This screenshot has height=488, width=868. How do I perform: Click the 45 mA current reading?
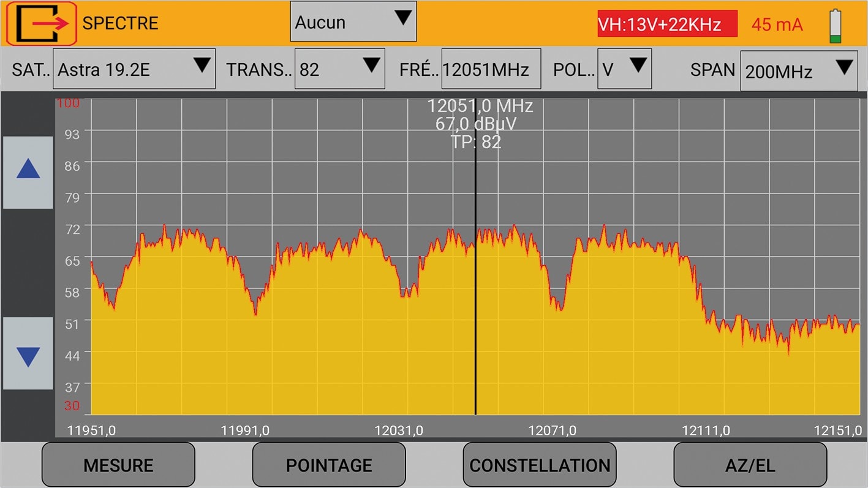pos(777,24)
